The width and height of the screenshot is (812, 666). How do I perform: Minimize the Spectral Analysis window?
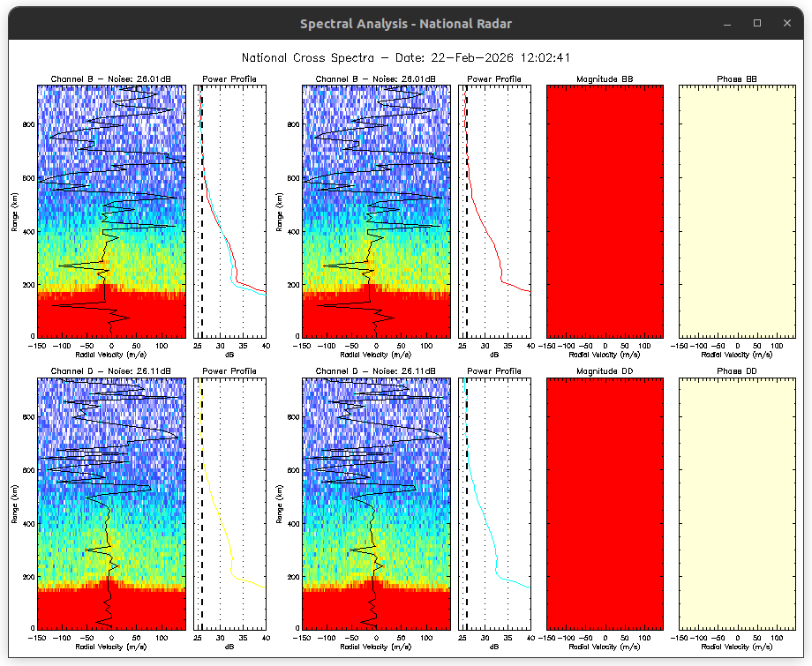730,24
